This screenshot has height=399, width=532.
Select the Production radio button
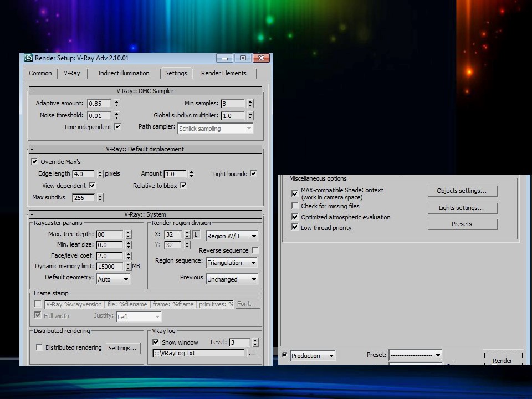[284, 355]
